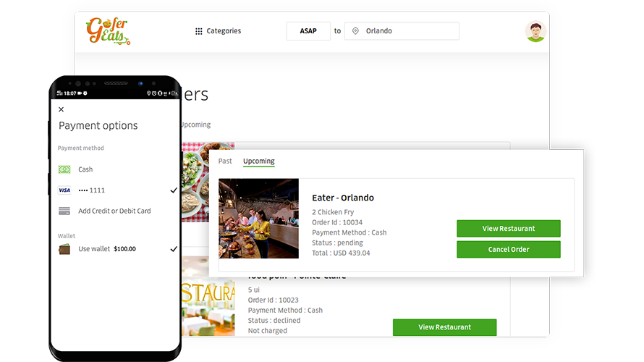Open the ASAP delivery time dropdown
This screenshot has width=644, height=362.
(308, 31)
